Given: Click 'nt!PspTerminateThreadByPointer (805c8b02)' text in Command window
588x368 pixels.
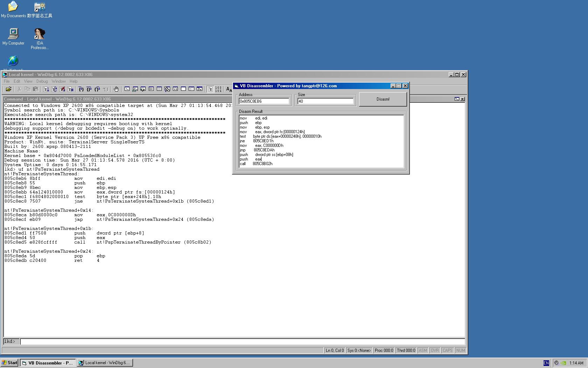Looking at the screenshot, I should pos(154,242).
